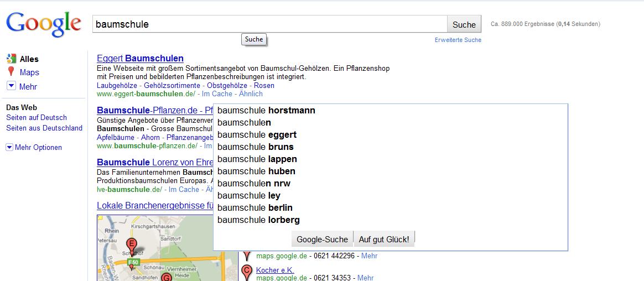Open Baumschule-Pflanzen.de result title
Image resolution: width=644 pixels, height=281 pixels.
point(155,111)
